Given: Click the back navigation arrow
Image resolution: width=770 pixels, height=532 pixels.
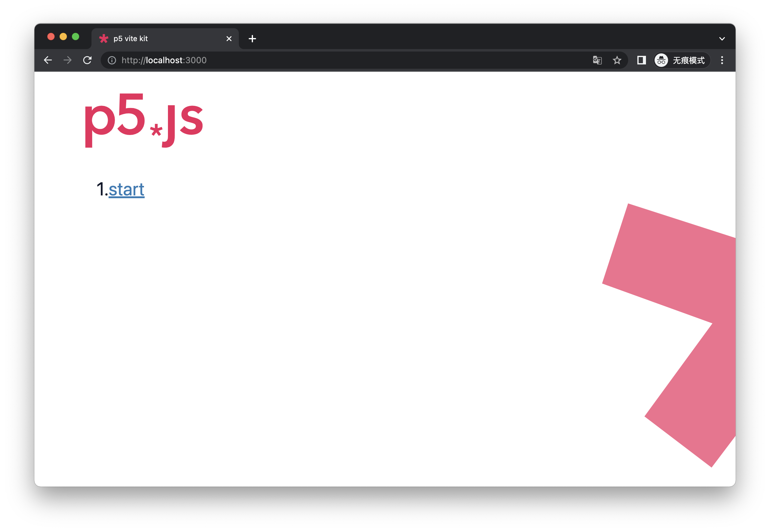Looking at the screenshot, I should [x=48, y=60].
